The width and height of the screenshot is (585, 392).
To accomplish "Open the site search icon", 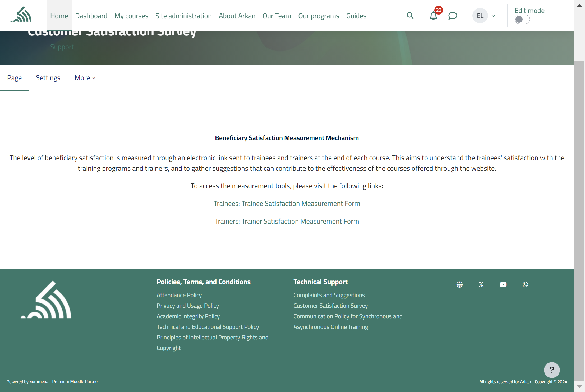I will coord(410,16).
